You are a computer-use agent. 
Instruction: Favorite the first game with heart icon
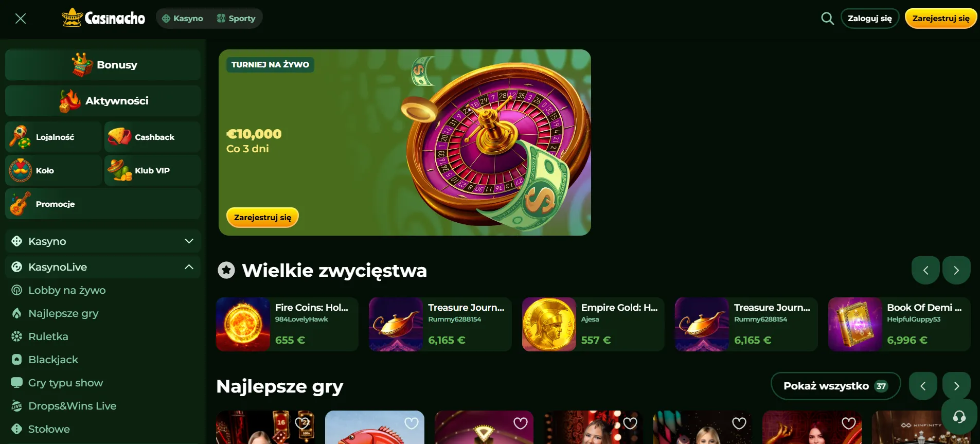(x=302, y=423)
